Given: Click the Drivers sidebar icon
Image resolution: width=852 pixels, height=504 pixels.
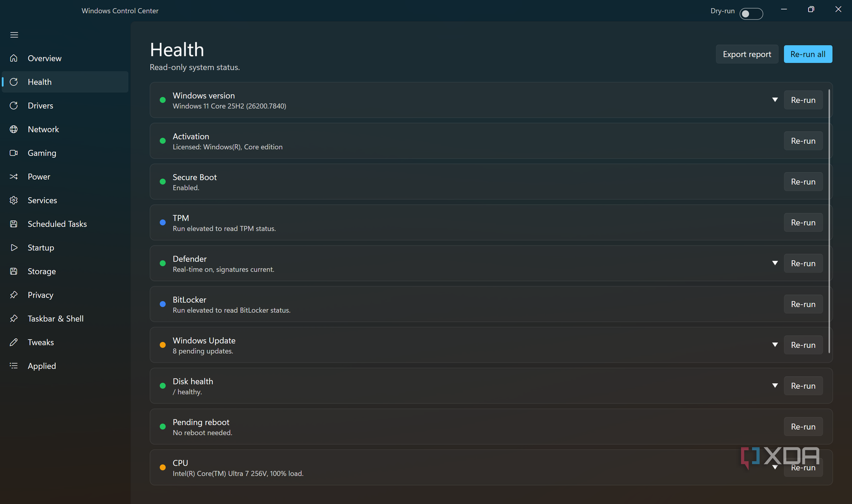Looking at the screenshot, I should pyautogui.click(x=14, y=106).
